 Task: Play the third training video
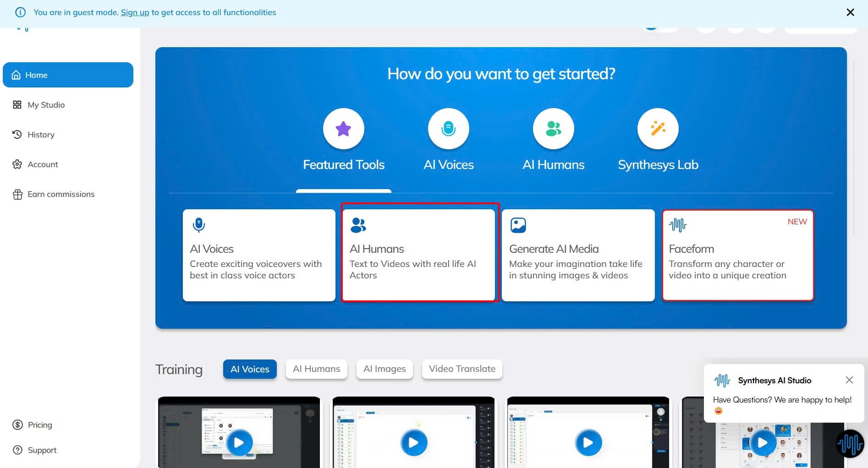[588, 443]
